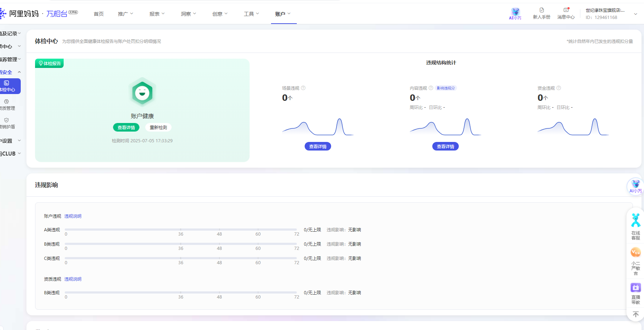Open 资质管理 in the sidebar
The height and width of the screenshot is (330, 644).
7,104
